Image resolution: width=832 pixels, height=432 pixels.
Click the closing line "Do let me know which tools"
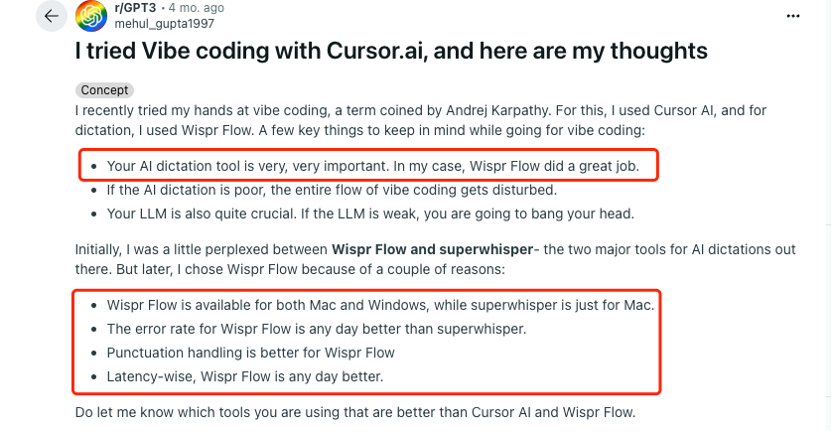[x=355, y=412]
